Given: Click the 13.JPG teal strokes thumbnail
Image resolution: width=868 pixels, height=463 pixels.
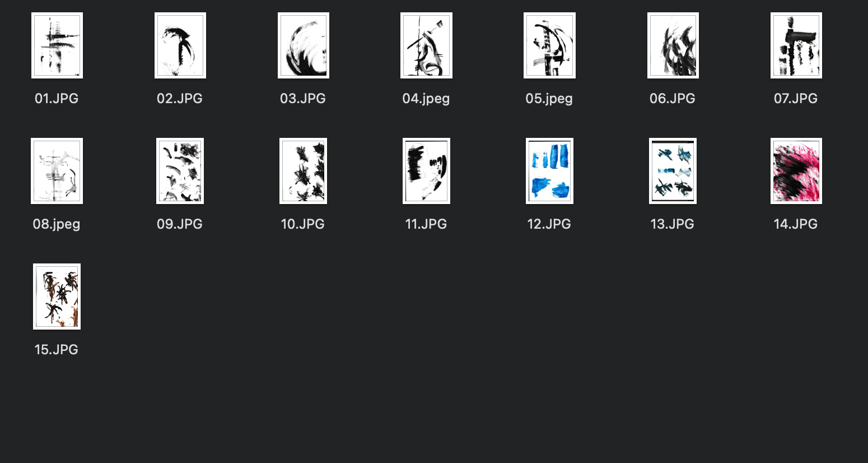Looking at the screenshot, I should (x=673, y=171).
